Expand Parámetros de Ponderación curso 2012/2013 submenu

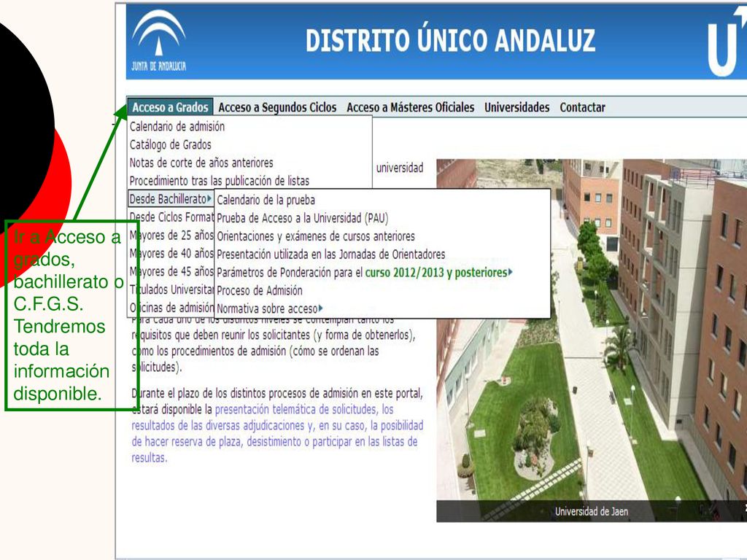tap(365, 273)
